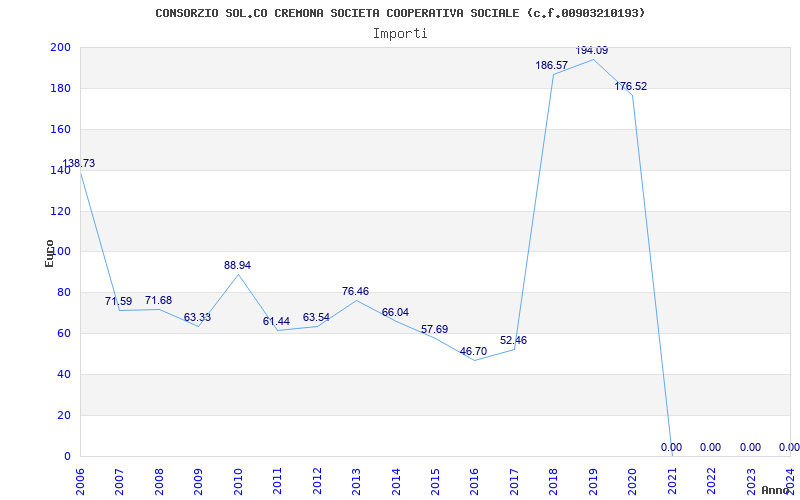This screenshot has width=800, height=500.
Task: Click the 2009 x-axis year label
Action: coord(198,481)
